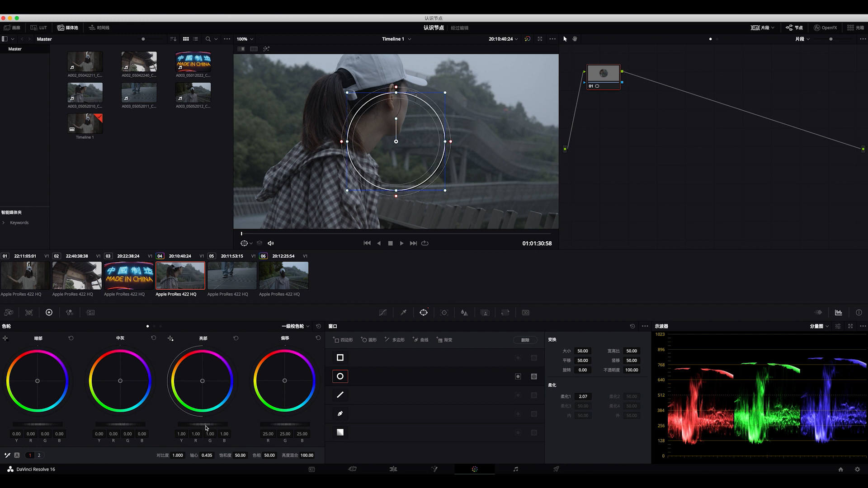The height and width of the screenshot is (488, 868).
Task: Adjust the 亮部 gain master wheel slider
Action: click(203, 424)
